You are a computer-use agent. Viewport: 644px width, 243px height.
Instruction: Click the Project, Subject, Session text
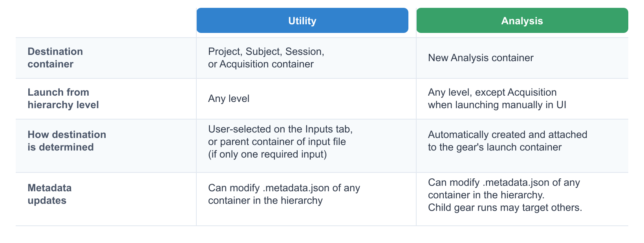click(266, 51)
